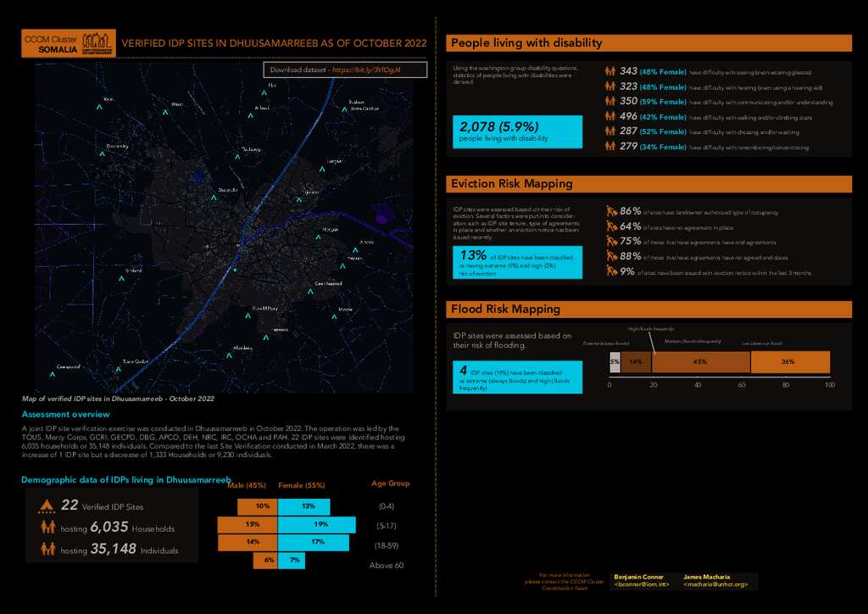Click the eviction icon next to 86%
The width and height of the screenshot is (868, 614).
pos(613,210)
